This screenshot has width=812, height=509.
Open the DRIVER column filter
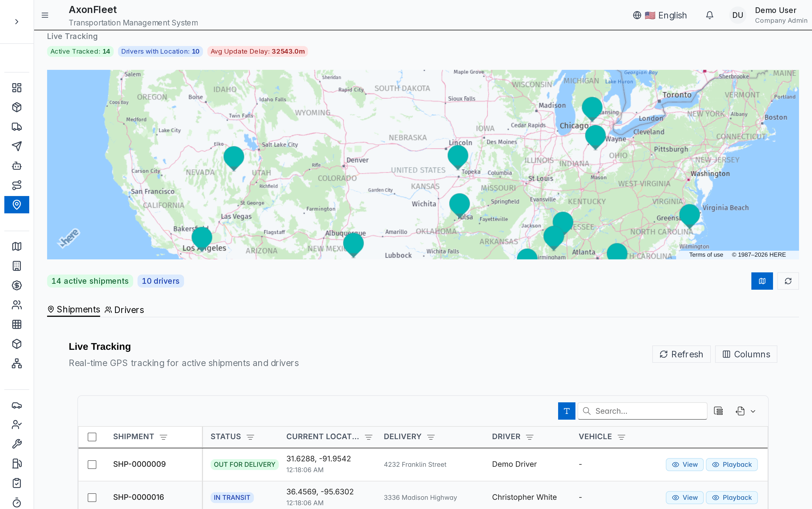(x=530, y=437)
